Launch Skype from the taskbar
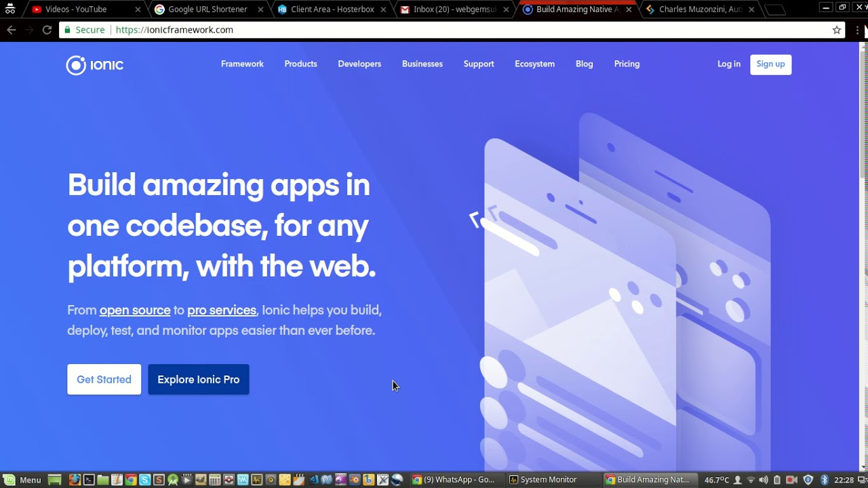This screenshot has height=488, width=868. [x=144, y=480]
